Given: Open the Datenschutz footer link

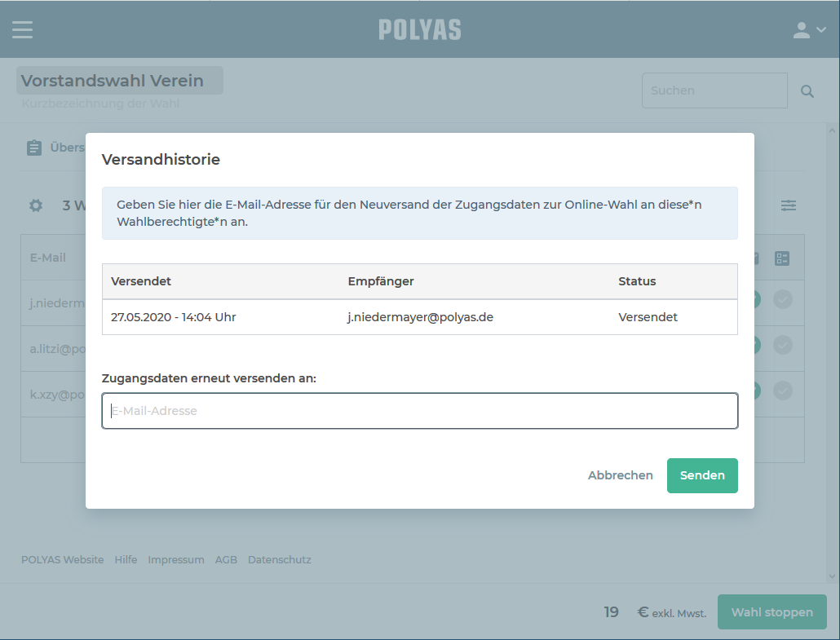Looking at the screenshot, I should pos(279,560).
